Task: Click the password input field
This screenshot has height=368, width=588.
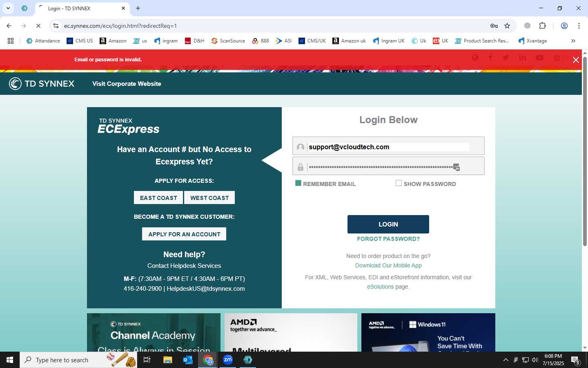Action: (x=388, y=167)
